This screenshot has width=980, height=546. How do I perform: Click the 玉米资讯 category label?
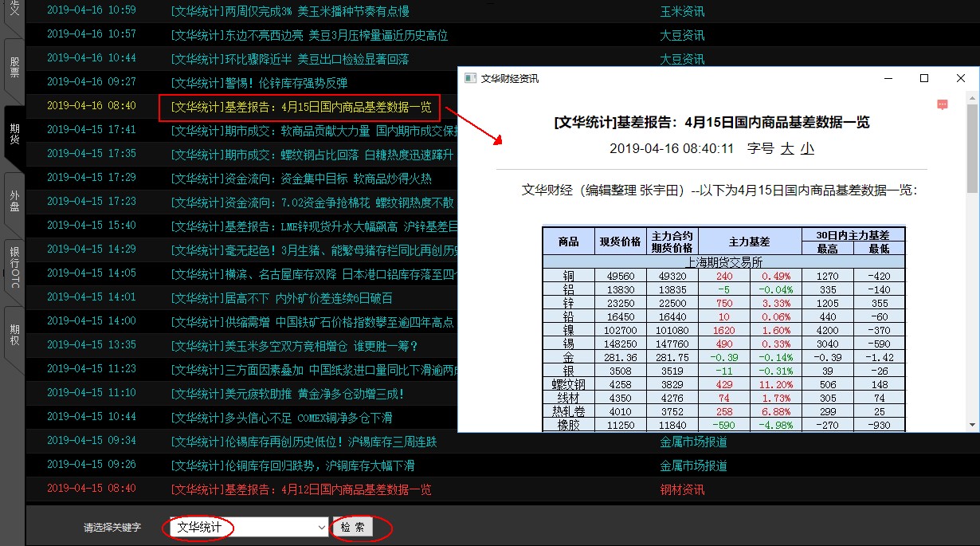[x=682, y=11]
